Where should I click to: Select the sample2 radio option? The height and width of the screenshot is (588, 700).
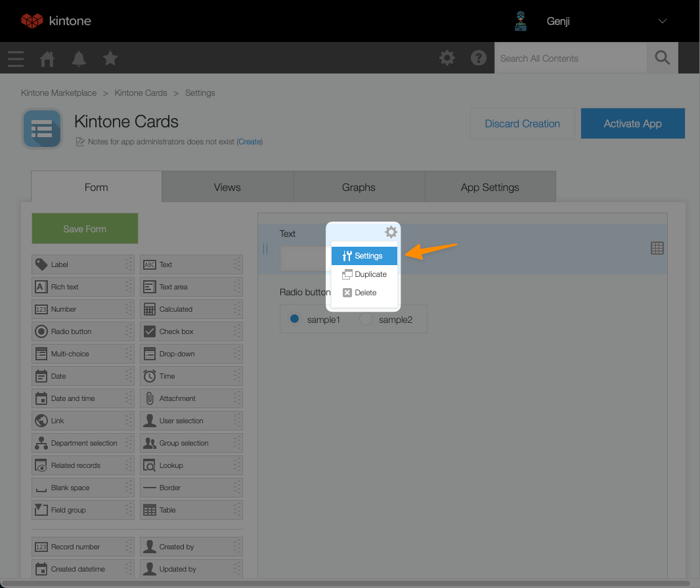click(x=366, y=319)
